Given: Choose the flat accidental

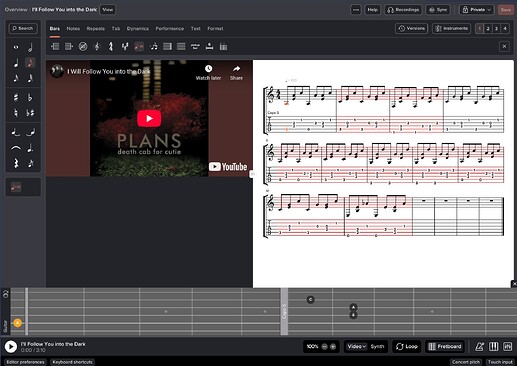Looking at the screenshot, I should [30, 97].
